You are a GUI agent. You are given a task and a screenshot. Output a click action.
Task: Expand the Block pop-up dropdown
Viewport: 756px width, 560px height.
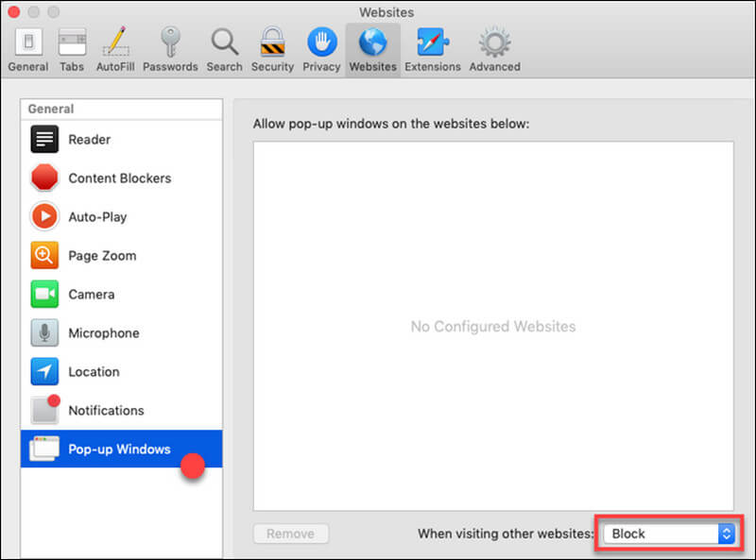670,534
